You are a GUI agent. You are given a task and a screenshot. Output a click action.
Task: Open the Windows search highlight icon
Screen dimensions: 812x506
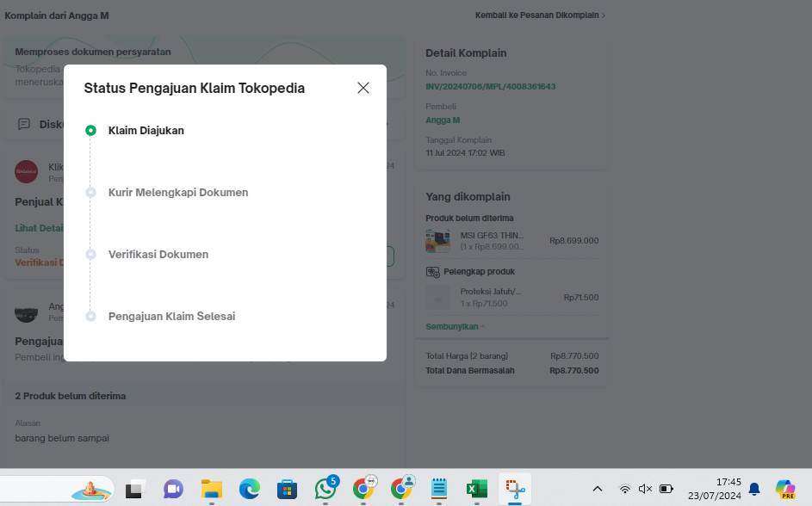91,490
